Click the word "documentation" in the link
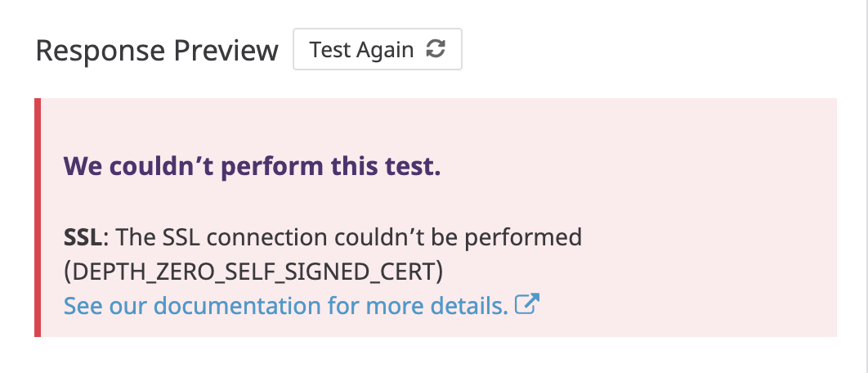Screen dimensions: 868x373 (x=237, y=306)
